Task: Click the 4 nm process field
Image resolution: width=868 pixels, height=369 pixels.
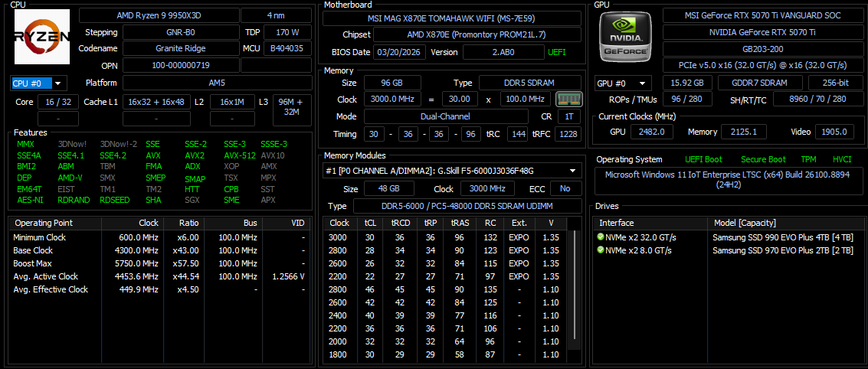Action: coord(276,15)
